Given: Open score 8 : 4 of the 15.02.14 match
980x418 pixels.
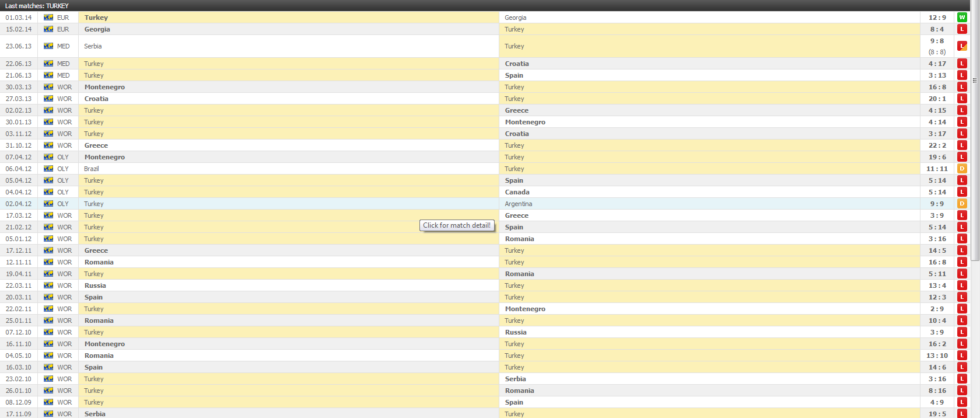Looking at the screenshot, I should pyautogui.click(x=937, y=29).
